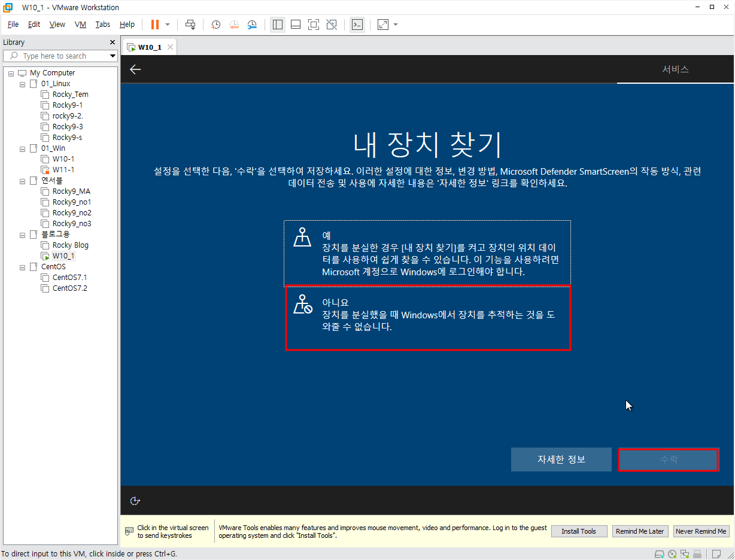Click the Remind Me Later button
The height and width of the screenshot is (560, 735).
pos(640,531)
